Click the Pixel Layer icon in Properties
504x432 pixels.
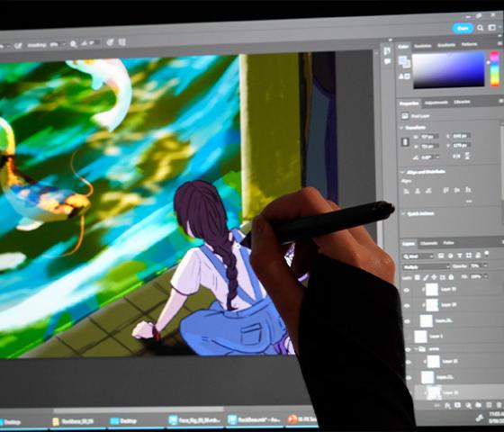point(405,116)
